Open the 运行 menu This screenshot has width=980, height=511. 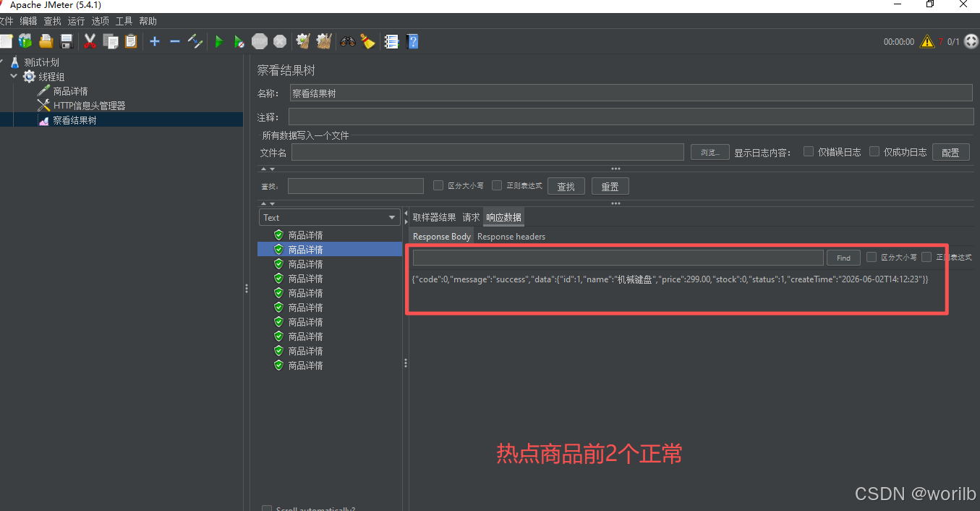coord(77,22)
